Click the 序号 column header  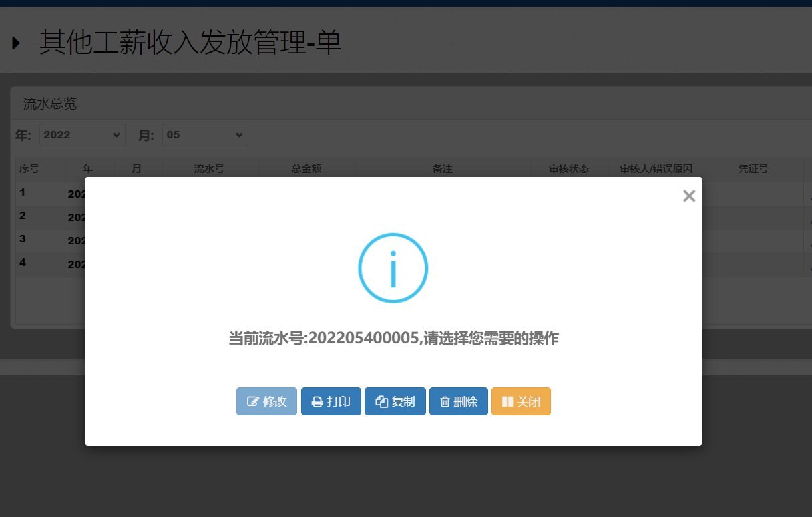click(x=29, y=169)
